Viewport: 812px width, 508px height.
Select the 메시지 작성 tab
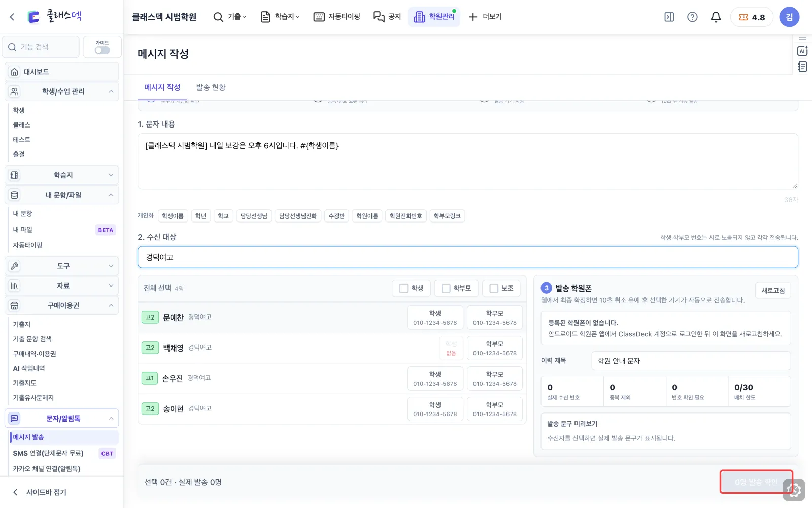[162, 87]
